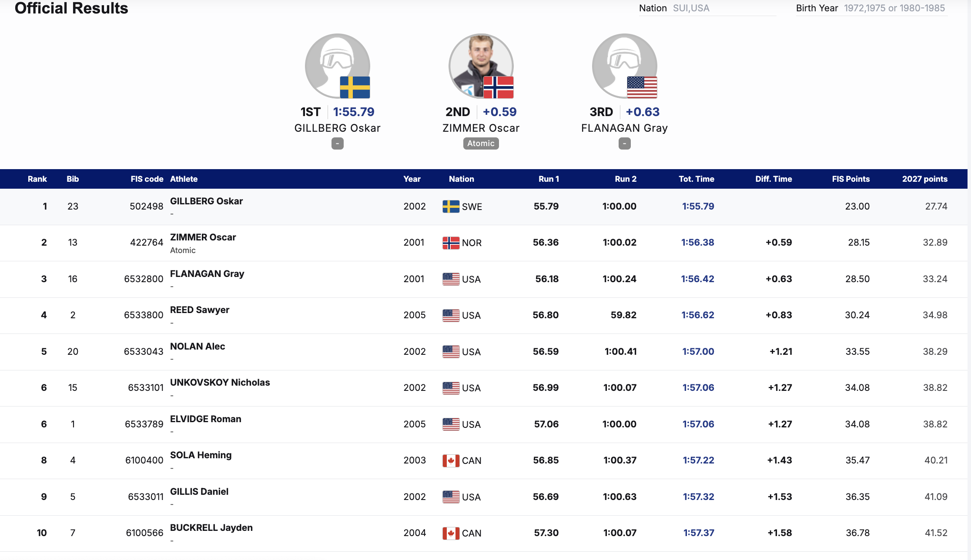971x560 pixels.
Task: Click the Sweden flag on first-place podium
Action: pos(355,87)
